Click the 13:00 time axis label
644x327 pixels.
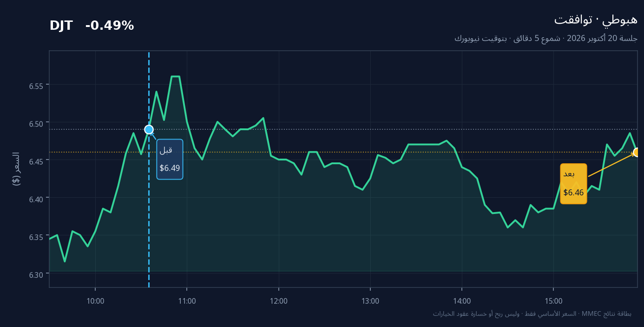coord(370,301)
